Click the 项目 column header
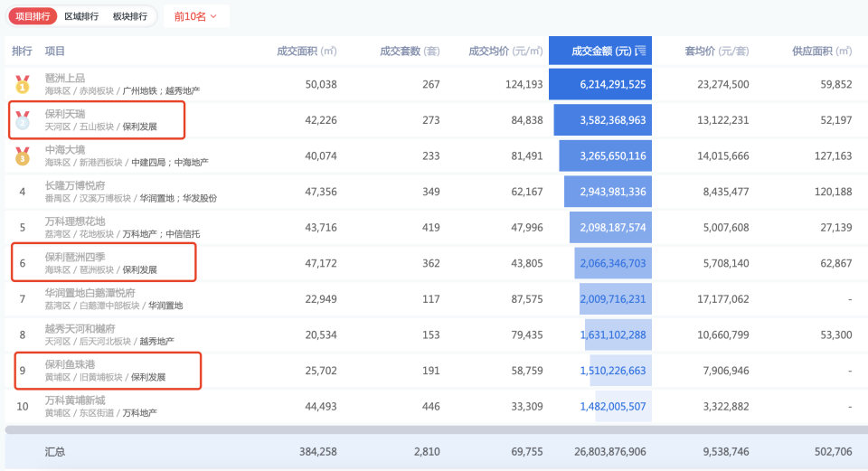868x471 pixels. (x=55, y=51)
